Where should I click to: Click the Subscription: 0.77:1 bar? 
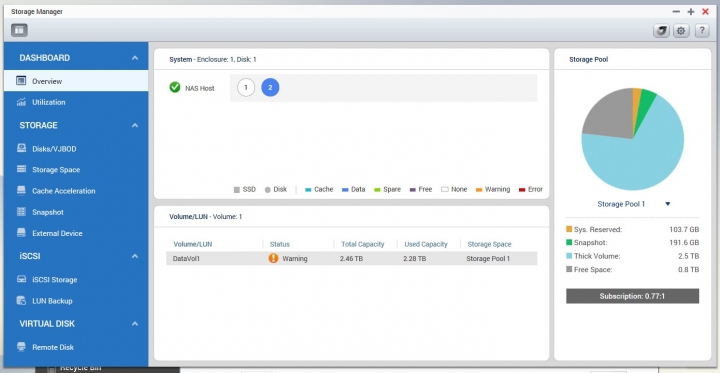click(x=632, y=296)
